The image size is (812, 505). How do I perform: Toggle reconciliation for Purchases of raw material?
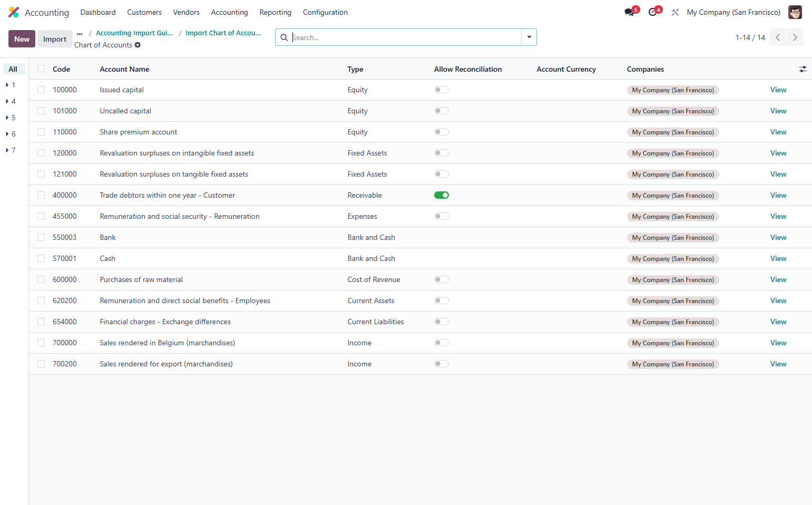point(442,279)
